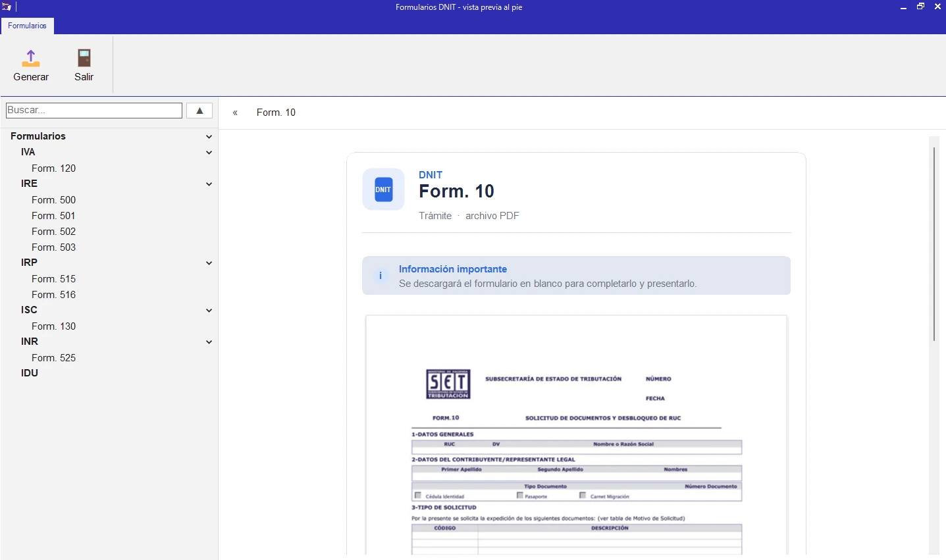Click the 'Información importante' heading
946x560 pixels.
pyautogui.click(x=453, y=269)
